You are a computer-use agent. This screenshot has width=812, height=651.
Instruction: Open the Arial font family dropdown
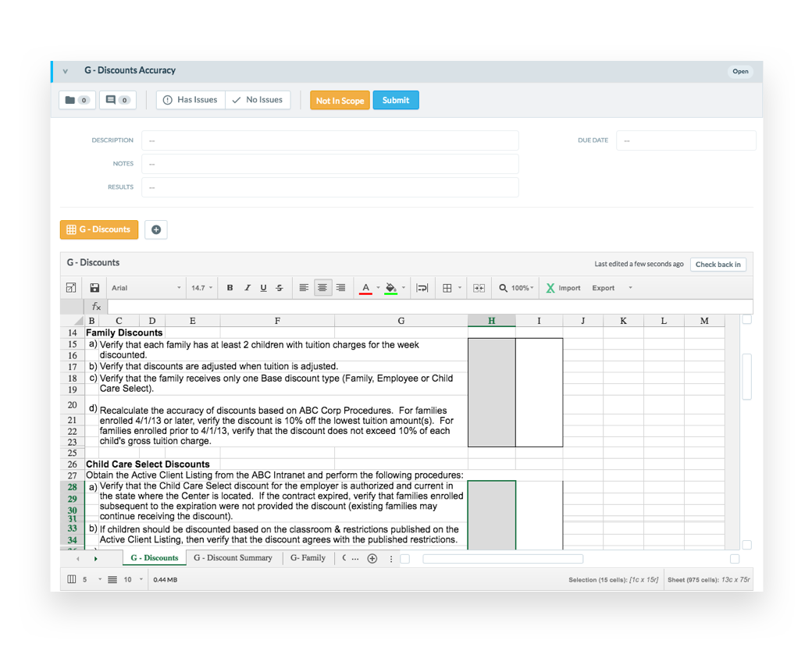pos(146,288)
